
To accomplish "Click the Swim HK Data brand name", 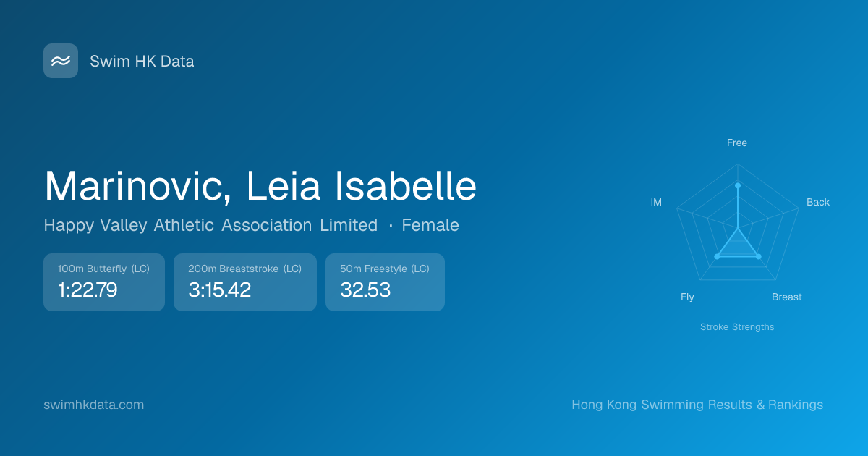I will point(142,62).
